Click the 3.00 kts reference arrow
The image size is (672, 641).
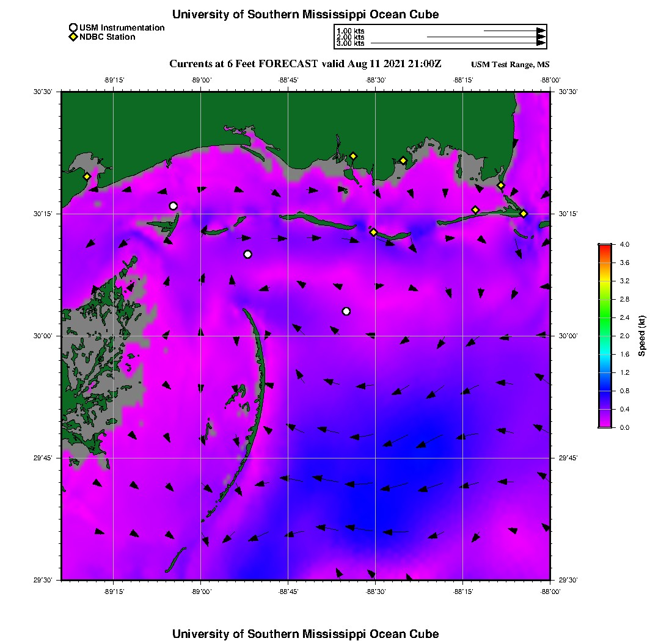[458, 43]
